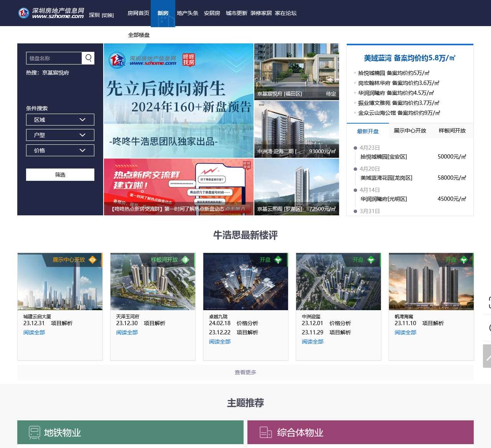The image size is (491, 448).
Task: Click the 筛选 filter button
Action: pos(60,174)
